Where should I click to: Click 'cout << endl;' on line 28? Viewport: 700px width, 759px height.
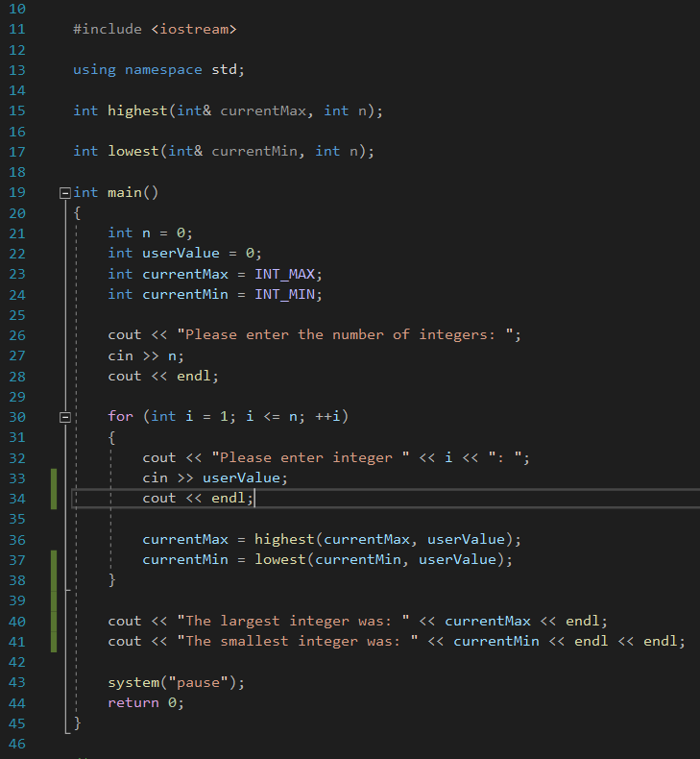(x=163, y=376)
